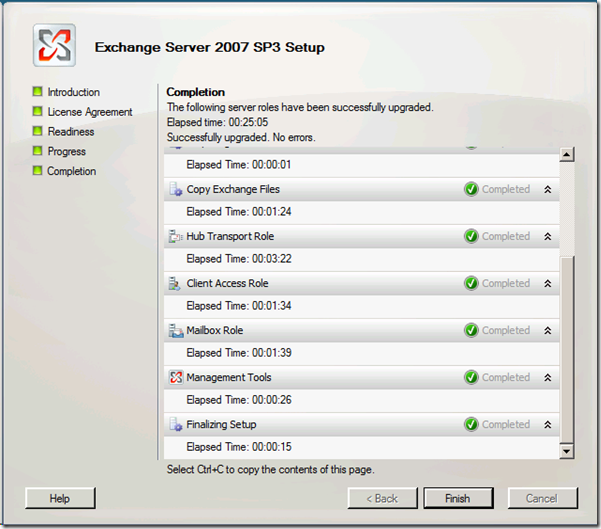
Task: Click the Copy Exchange Files label
Action: pyautogui.click(x=233, y=189)
